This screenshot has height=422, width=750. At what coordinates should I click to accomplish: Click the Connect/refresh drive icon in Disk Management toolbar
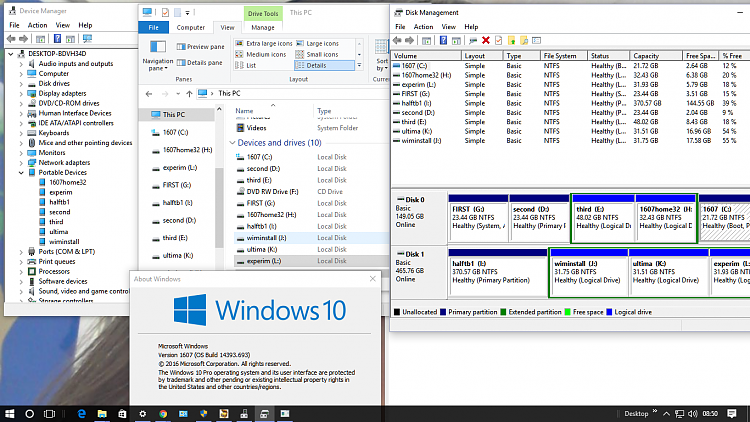point(473,41)
